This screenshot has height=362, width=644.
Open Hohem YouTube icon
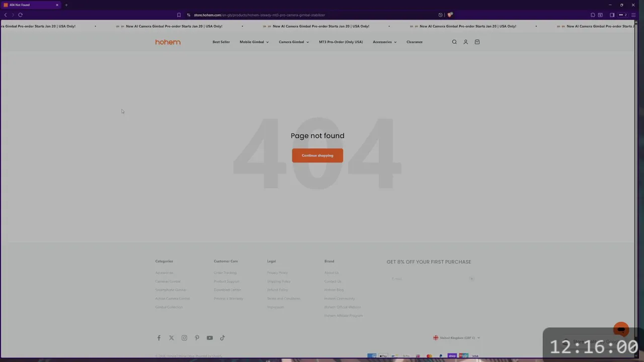[x=209, y=338]
